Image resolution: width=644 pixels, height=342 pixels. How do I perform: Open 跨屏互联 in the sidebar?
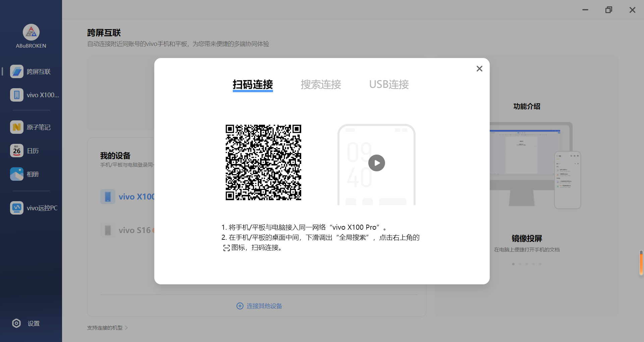[31, 71]
